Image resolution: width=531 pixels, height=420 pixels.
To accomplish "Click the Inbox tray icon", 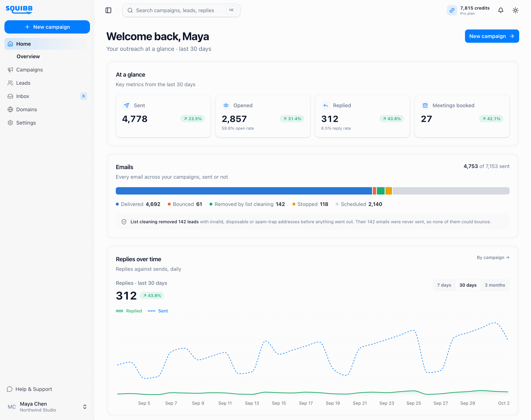I will point(10,96).
